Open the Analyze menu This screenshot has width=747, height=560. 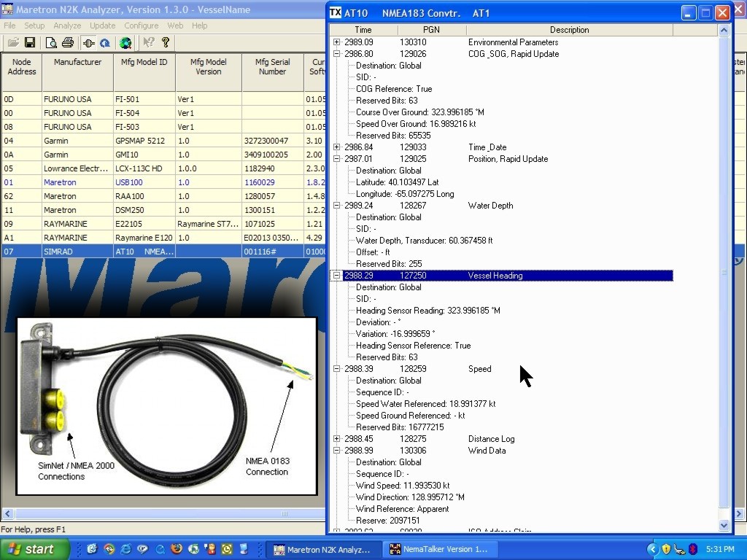[x=67, y=26]
